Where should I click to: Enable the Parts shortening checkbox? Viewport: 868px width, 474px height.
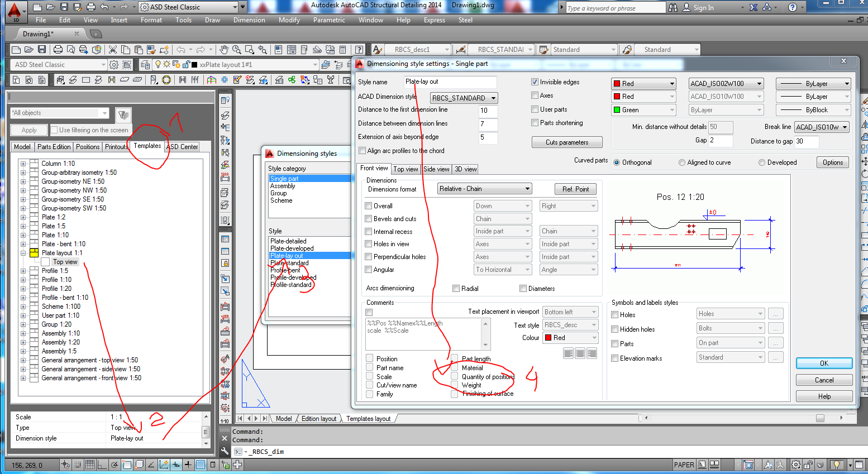coord(535,123)
